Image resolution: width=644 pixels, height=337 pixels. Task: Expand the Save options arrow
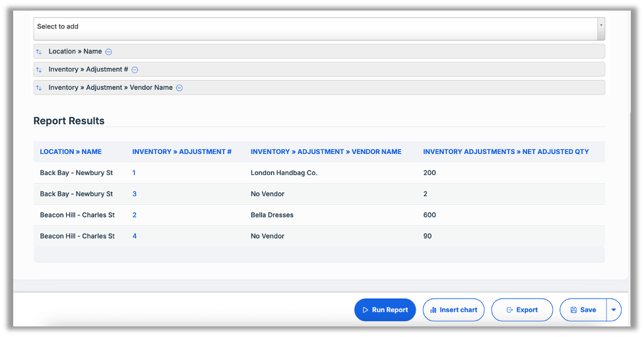(x=614, y=310)
